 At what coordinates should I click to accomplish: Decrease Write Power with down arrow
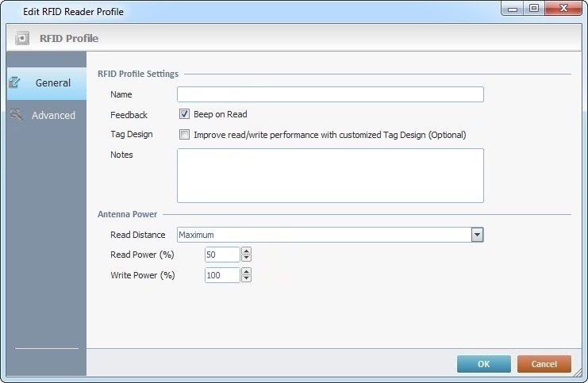coord(246,278)
